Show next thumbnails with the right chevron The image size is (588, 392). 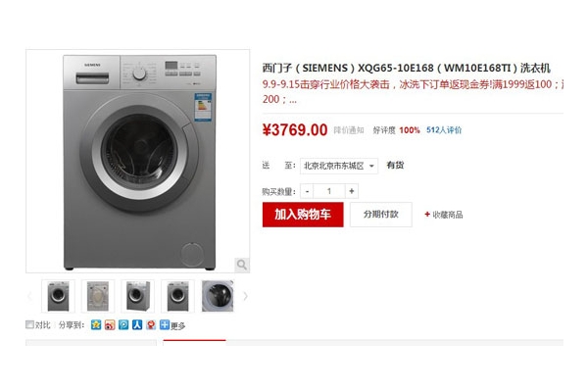pyautogui.click(x=245, y=296)
